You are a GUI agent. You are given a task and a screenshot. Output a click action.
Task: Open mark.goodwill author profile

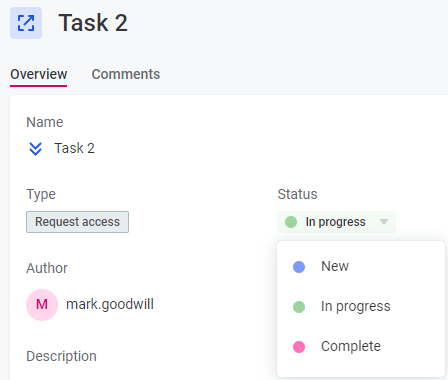point(110,304)
